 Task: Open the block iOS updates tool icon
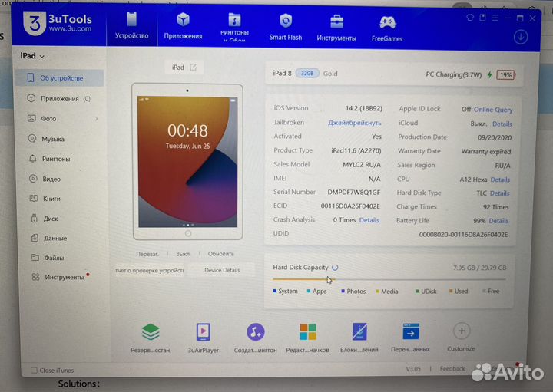tap(359, 331)
